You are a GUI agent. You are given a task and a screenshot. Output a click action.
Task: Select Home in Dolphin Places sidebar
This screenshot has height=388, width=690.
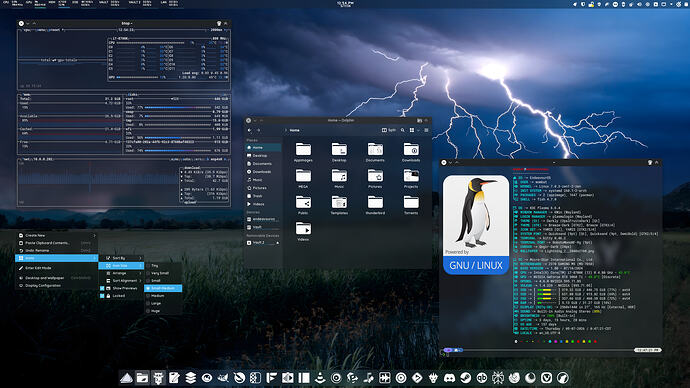263,147
